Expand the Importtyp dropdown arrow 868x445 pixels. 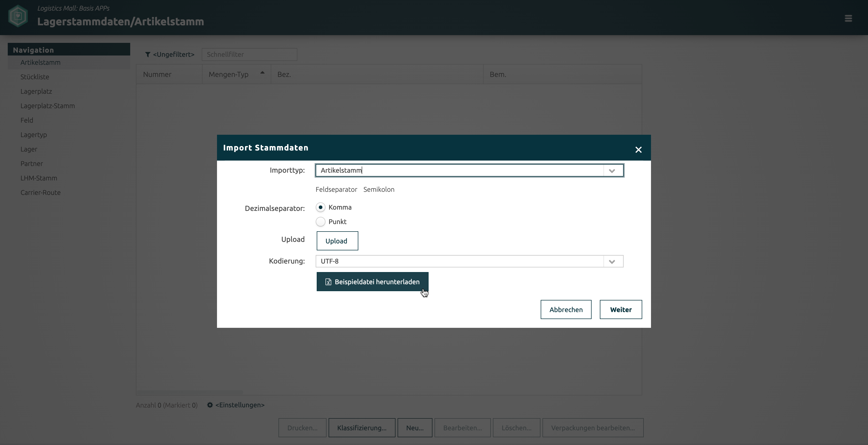612,171
